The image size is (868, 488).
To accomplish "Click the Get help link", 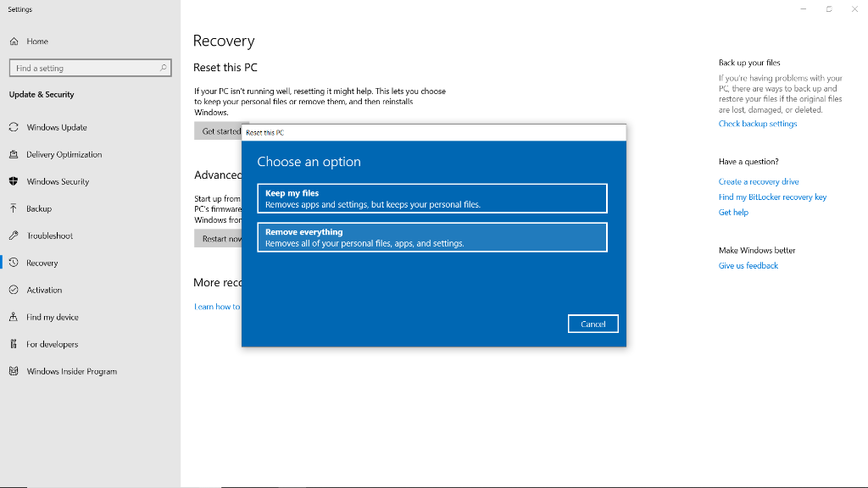I will tap(732, 212).
